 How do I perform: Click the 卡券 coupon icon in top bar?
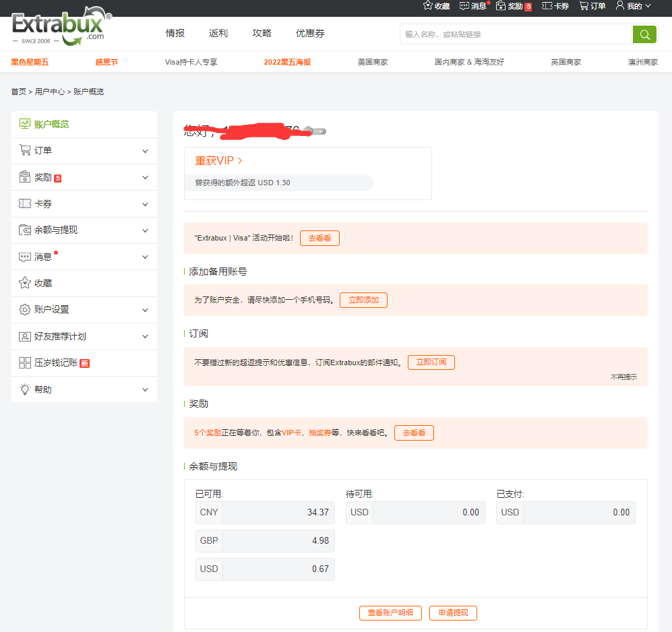coord(547,6)
